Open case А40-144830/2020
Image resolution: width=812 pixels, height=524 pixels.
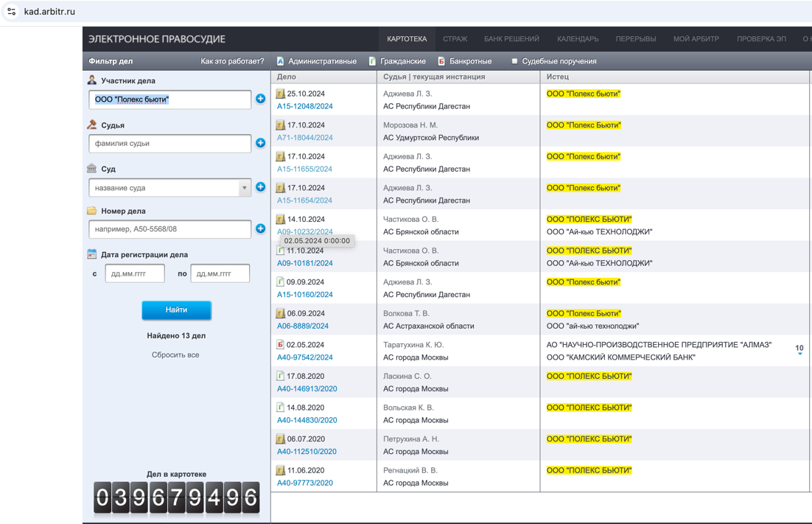point(307,420)
